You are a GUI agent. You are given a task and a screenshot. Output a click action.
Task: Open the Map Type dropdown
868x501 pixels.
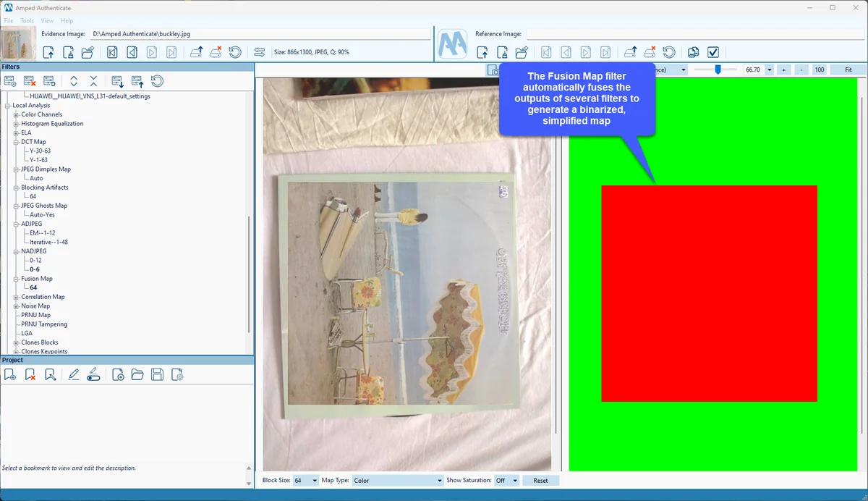tap(397, 481)
